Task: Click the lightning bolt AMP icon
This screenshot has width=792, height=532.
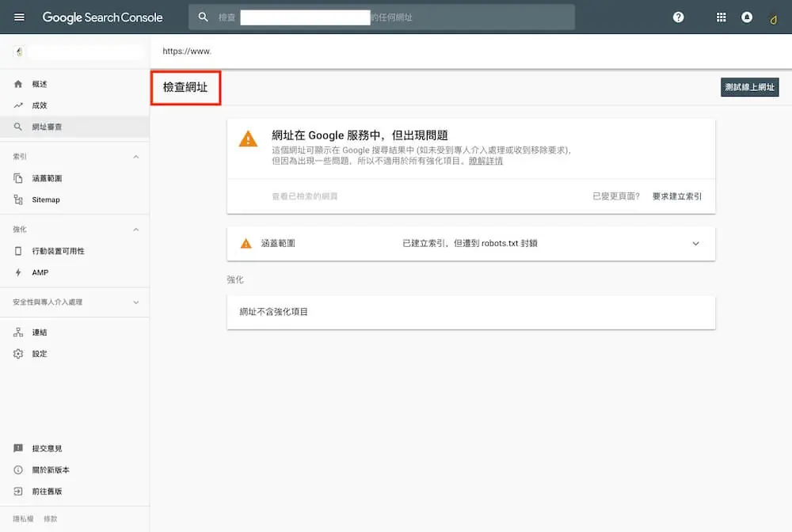Action: (x=18, y=272)
